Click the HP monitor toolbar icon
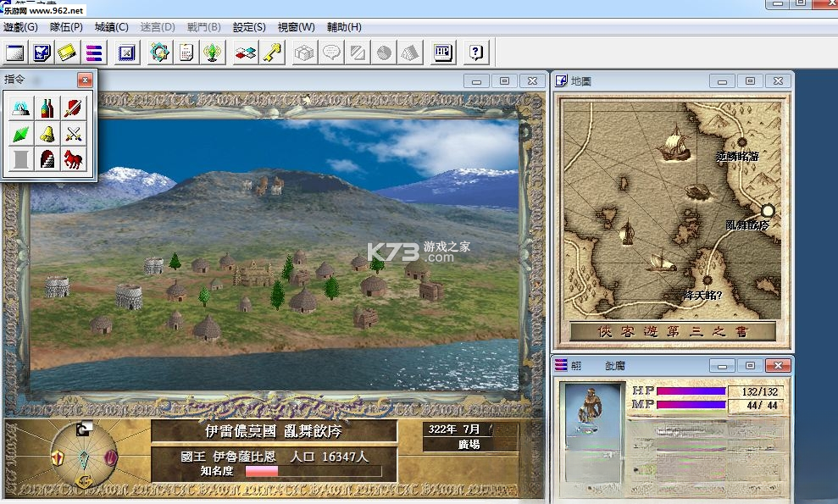838x504 pixels. (x=443, y=53)
